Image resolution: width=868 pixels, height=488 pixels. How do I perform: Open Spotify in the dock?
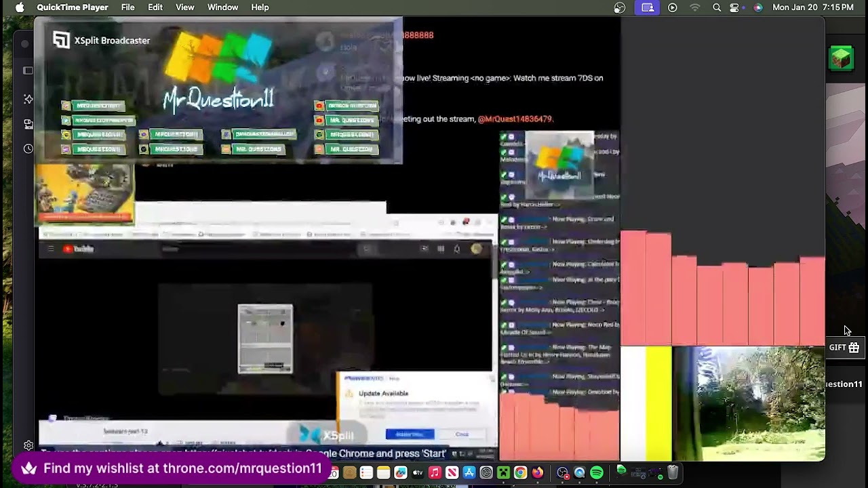pyautogui.click(x=597, y=472)
